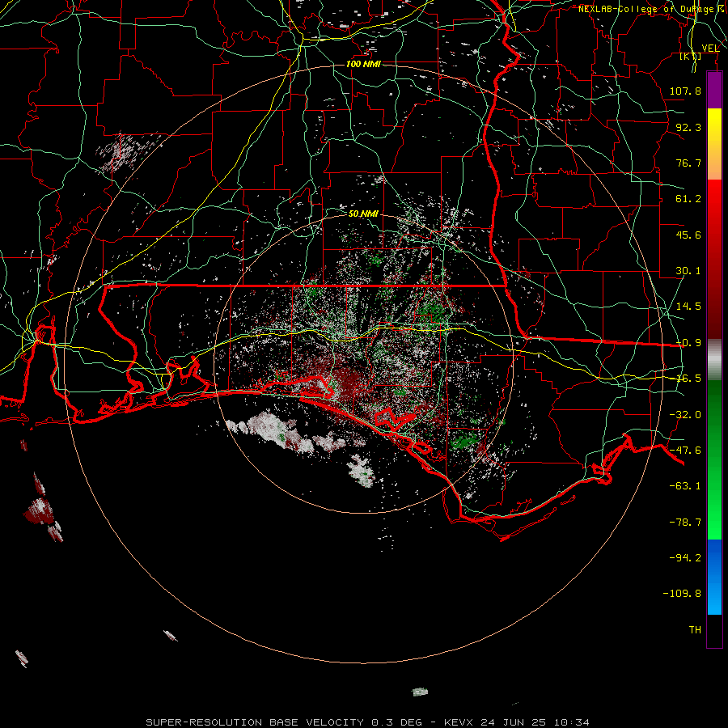
Task: Pick the blue segment of the color bar
Action: pyautogui.click(x=714, y=577)
